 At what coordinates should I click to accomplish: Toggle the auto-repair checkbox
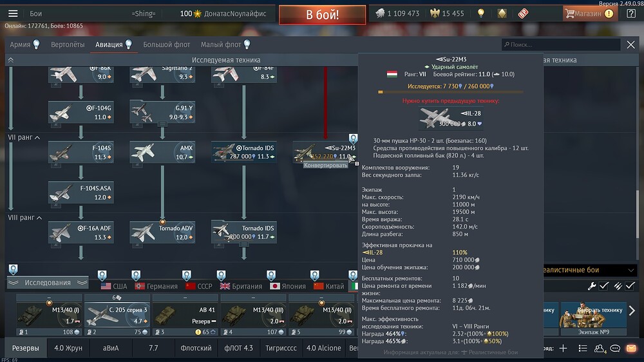pyautogui.click(x=604, y=286)
